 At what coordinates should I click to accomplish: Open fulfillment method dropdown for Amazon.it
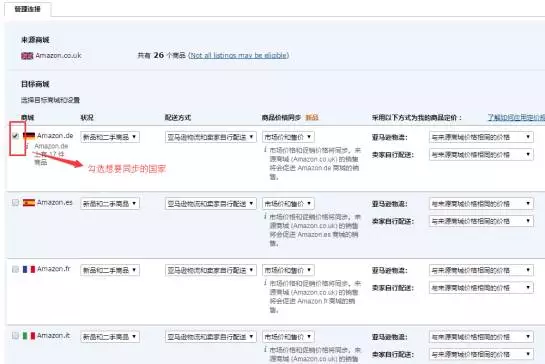(211, 337)
